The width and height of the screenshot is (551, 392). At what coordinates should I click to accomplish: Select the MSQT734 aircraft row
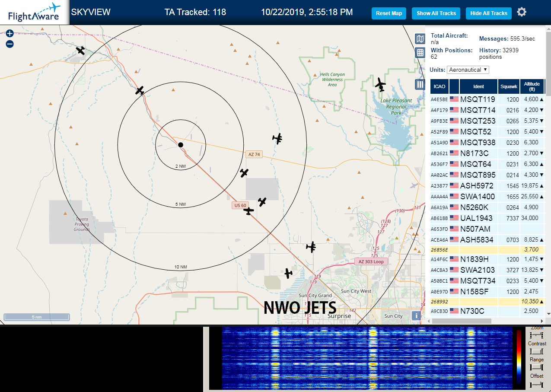pyautogui.click(x=487, y=281)
